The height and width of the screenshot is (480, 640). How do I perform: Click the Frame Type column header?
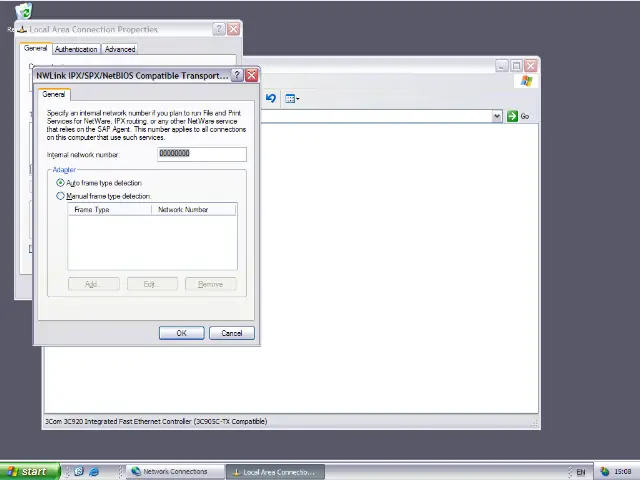click(x=109, y=209)
